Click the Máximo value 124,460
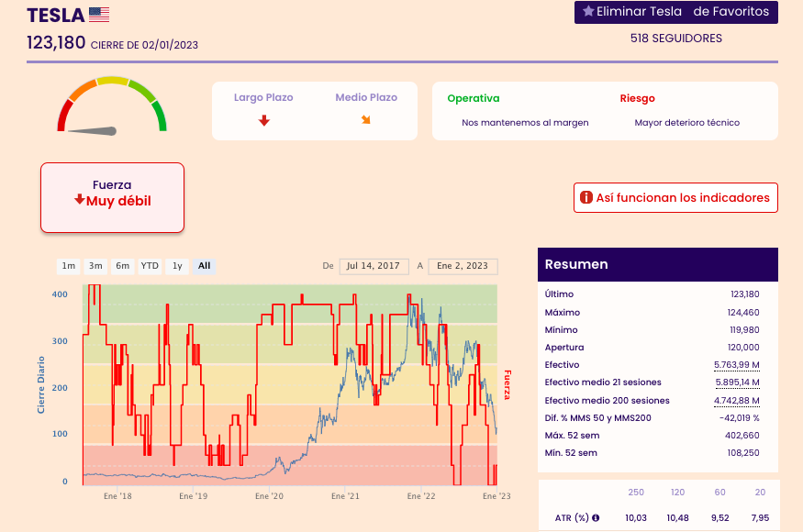The height and width of the screenshot is (532, 803). coord(743,313)
